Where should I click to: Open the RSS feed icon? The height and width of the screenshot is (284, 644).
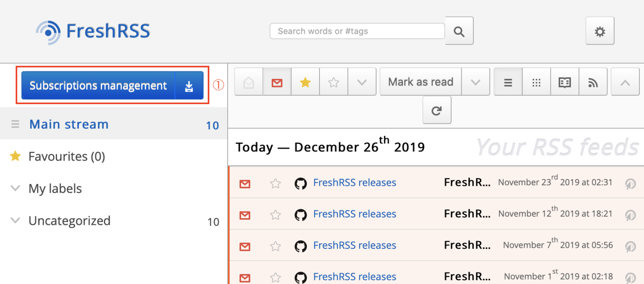coord(593,82)
